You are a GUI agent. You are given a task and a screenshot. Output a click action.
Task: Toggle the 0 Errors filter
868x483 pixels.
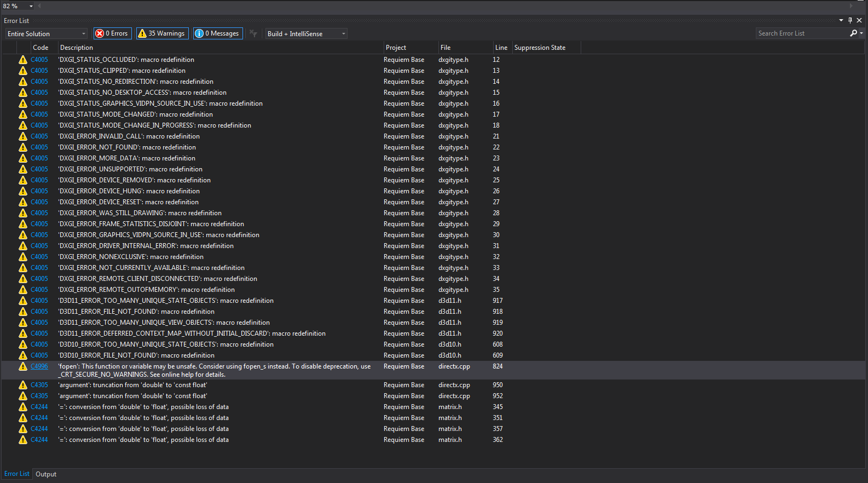tap(113, 33)
